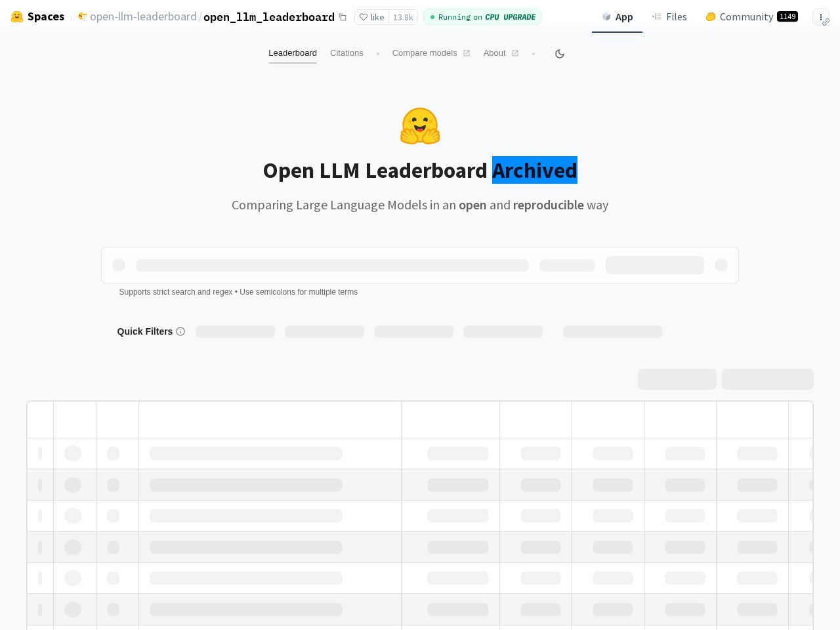Like the space with the heart button
Screen dimensions: 840x630
pos(371,17)
